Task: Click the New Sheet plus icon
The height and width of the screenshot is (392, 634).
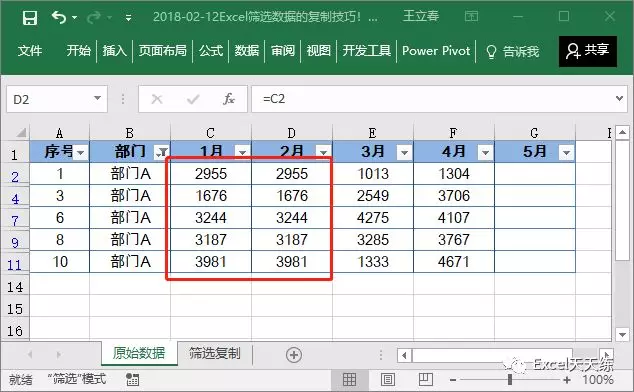Action: [294, 355]
